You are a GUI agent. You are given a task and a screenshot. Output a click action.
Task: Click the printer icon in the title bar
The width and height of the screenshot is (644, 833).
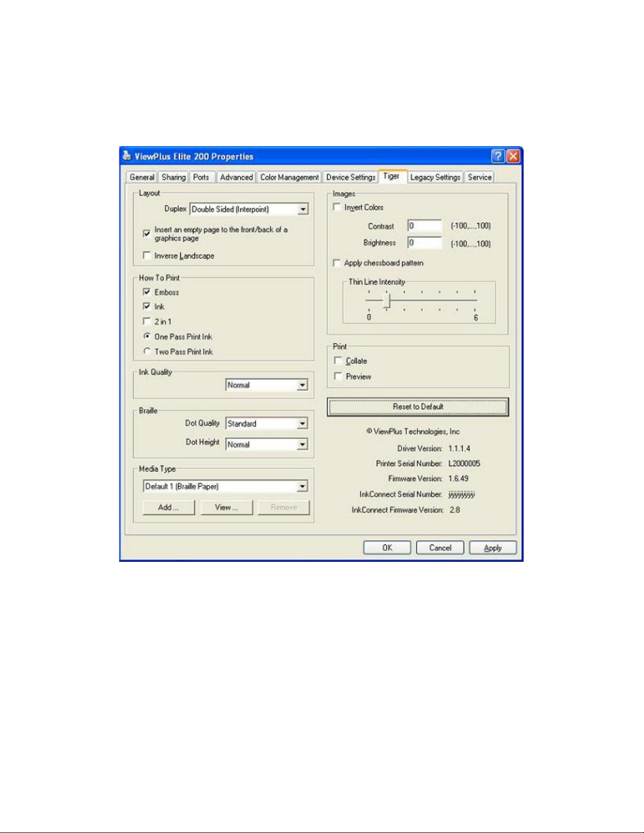[x=127, y=156]
